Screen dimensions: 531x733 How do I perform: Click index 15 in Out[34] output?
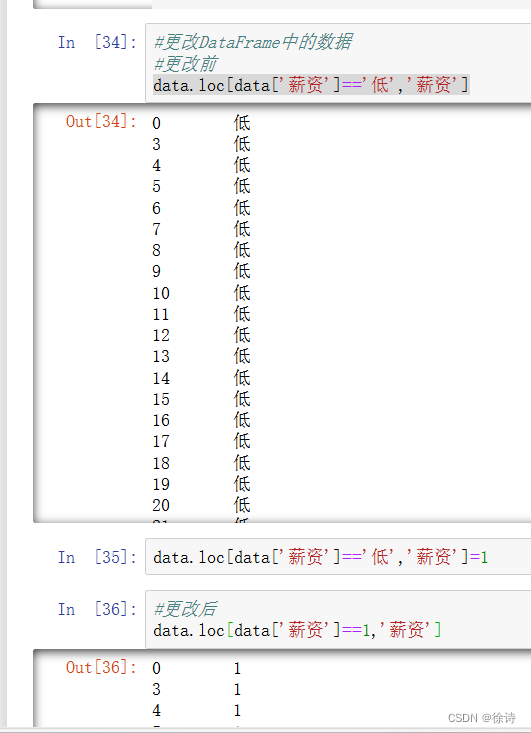[161, 399]
